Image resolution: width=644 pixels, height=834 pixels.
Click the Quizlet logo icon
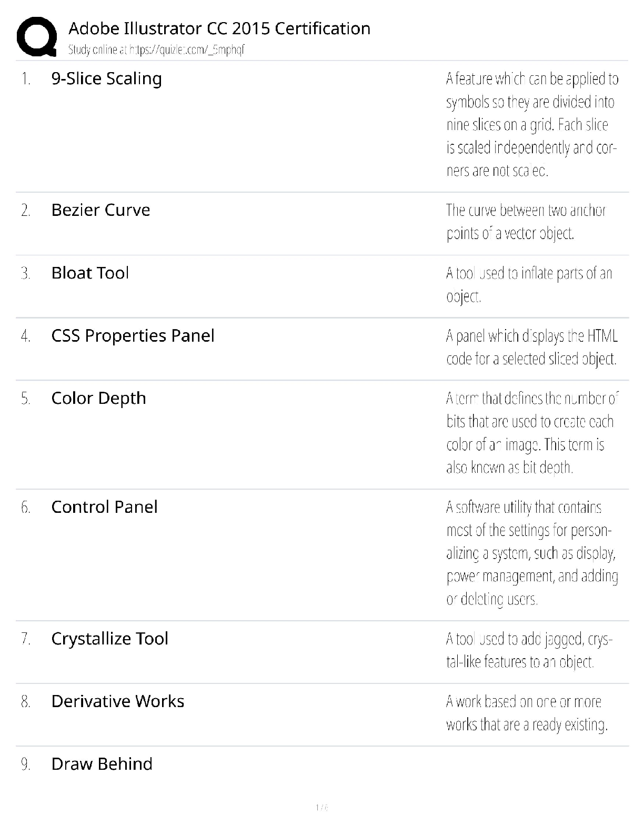tap(37, 36)
